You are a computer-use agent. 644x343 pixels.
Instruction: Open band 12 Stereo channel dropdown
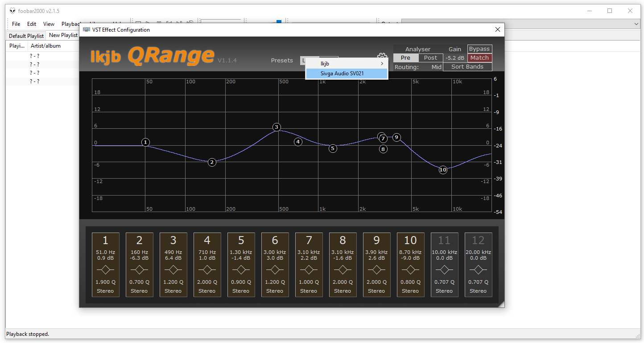click(478, 291)
